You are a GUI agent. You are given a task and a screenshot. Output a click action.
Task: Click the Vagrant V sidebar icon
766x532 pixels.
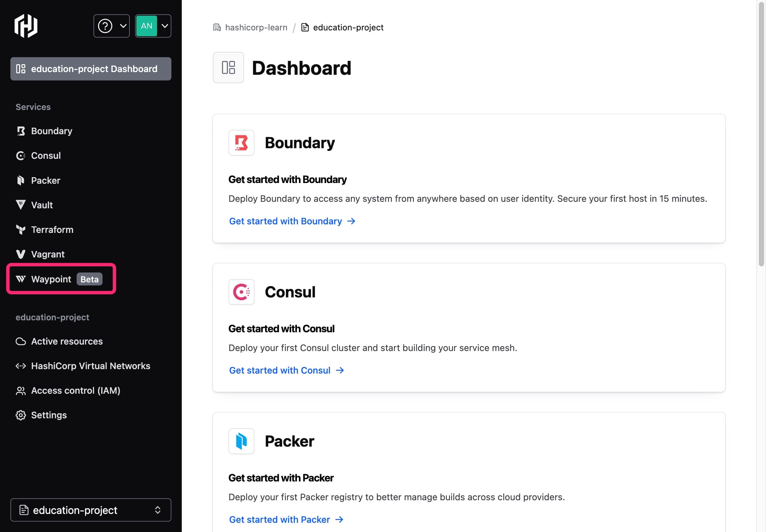point(21,254)
